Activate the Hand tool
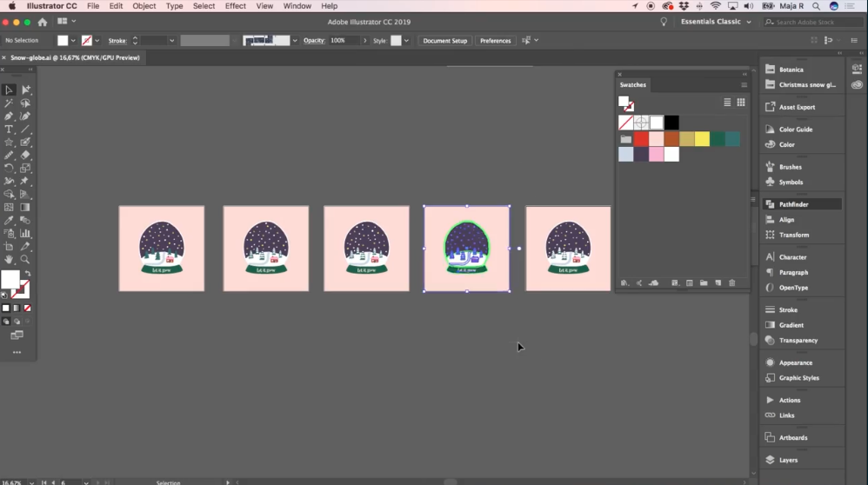 (x=9, y=259)
